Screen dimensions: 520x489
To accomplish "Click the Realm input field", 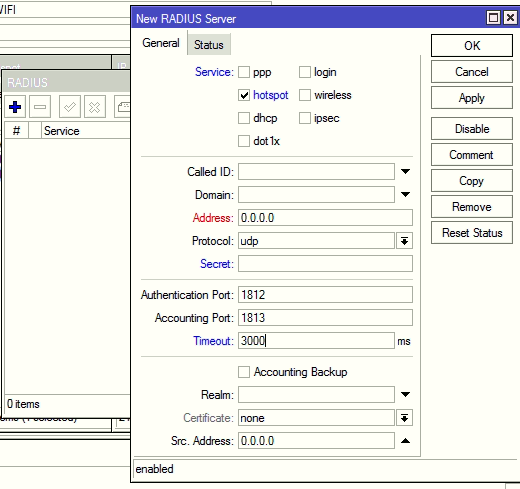I will click(x=316, y=395).
